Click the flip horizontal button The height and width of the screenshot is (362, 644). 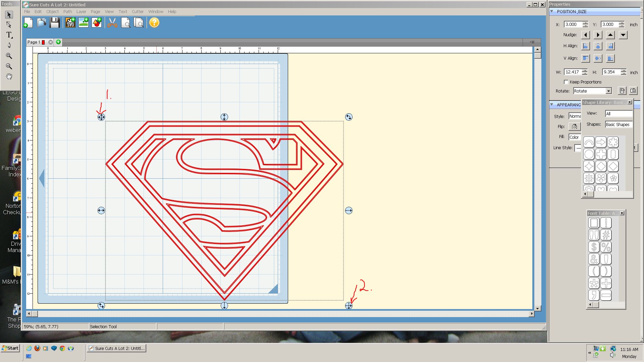575,126
